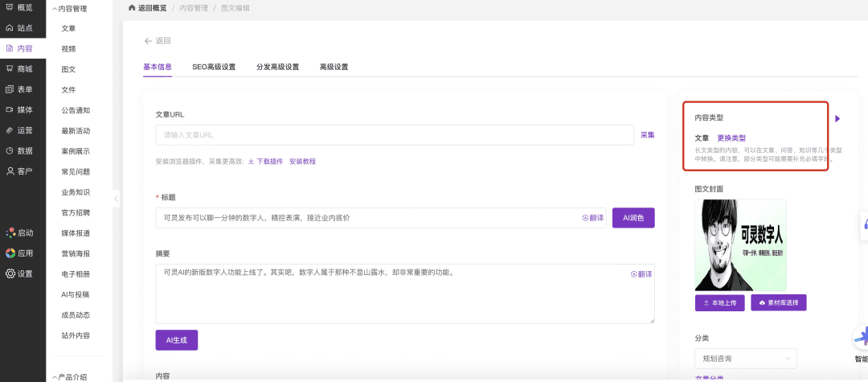The height and width of the screenshot is (382, 868).
Task: Collapse the secondary sidebar with the handle
Action: (x=117, y=199)
